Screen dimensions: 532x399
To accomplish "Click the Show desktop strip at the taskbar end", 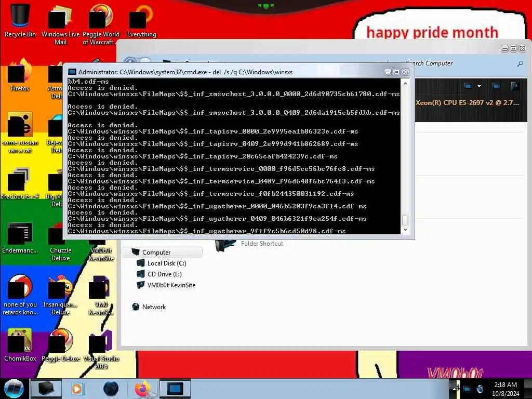I will coord(528,389).
